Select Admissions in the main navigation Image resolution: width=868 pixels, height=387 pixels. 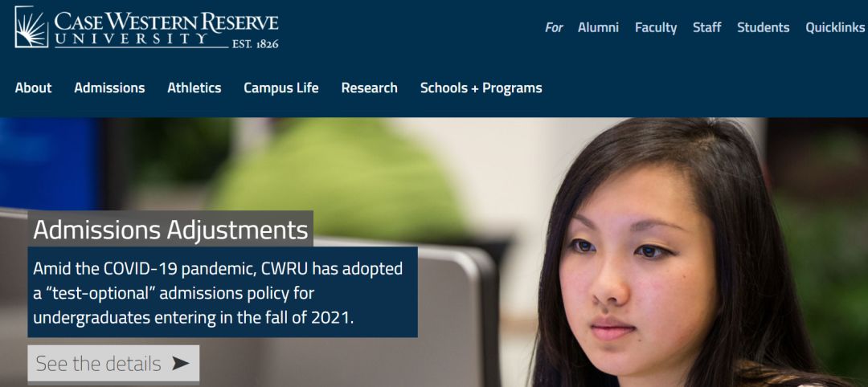[109, 88]
